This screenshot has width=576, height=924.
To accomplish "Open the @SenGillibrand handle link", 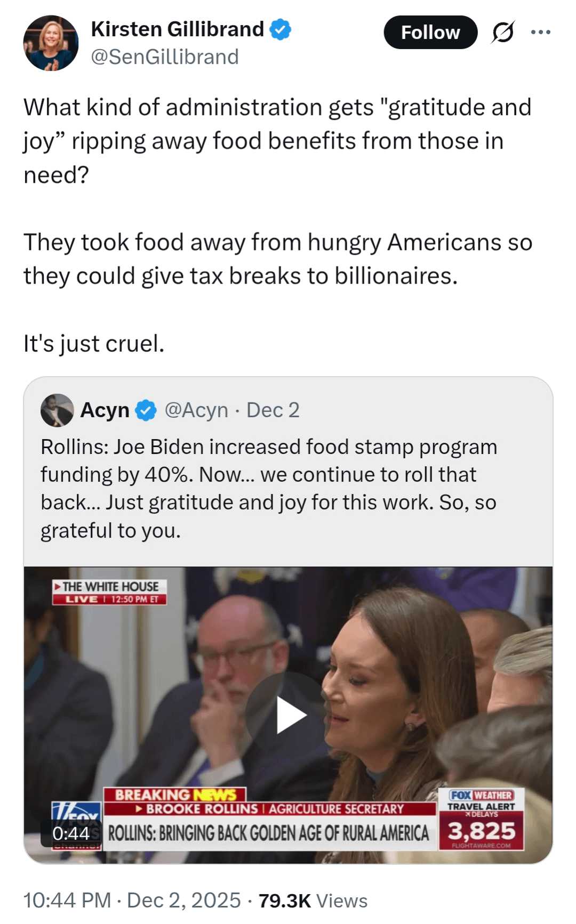I will coord(165,57).
